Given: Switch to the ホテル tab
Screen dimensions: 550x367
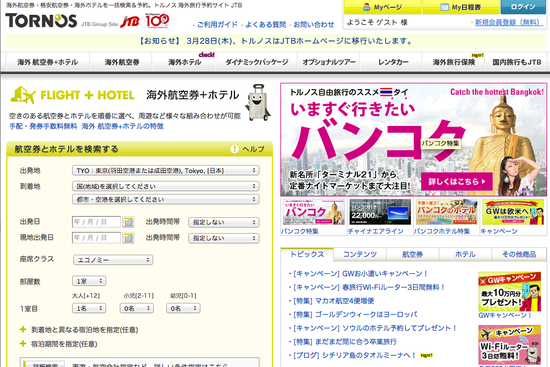Looking at the screenshot, I should pyautogui.click(x=465, y=254).
